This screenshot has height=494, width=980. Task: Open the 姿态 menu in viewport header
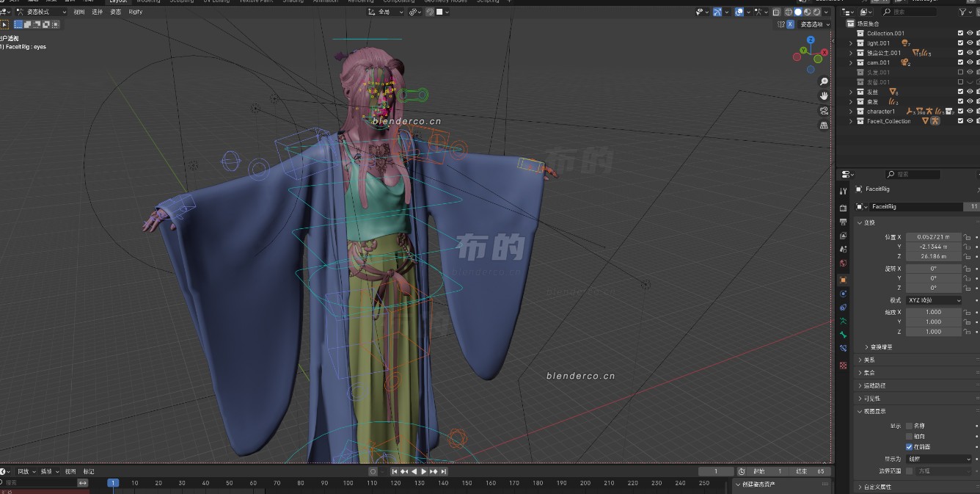point(116,12)
